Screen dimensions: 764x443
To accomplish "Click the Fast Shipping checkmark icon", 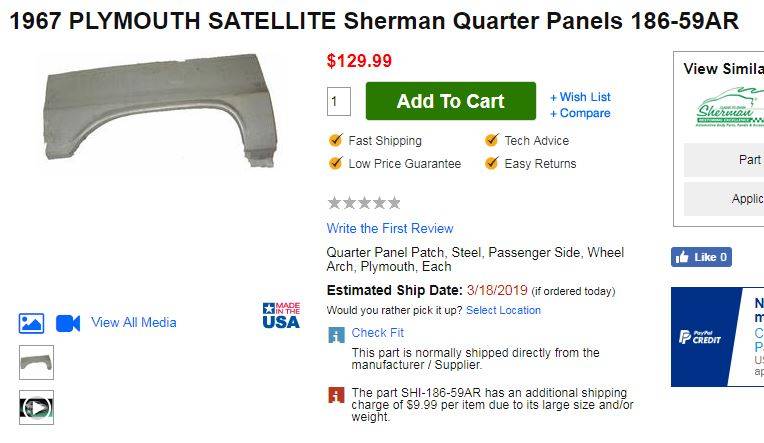I will (336, 141).
